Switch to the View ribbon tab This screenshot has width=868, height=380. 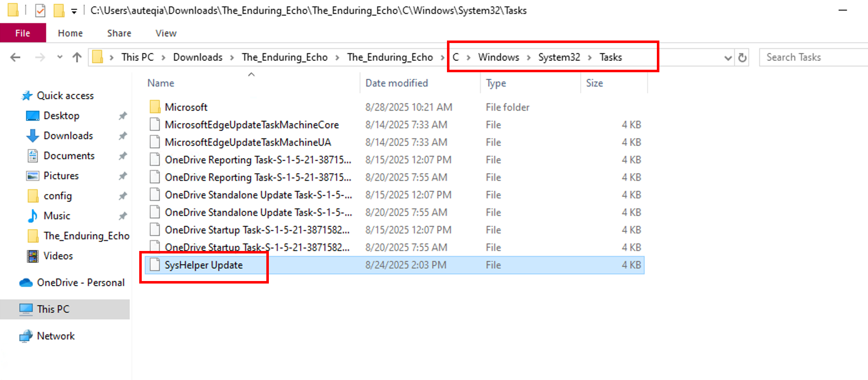tap(166, 33)
